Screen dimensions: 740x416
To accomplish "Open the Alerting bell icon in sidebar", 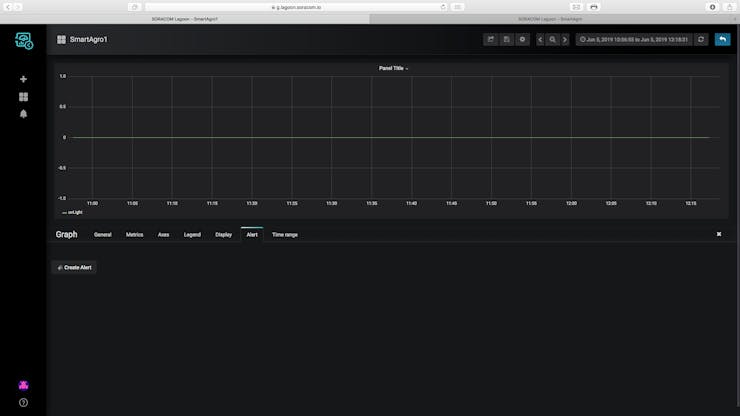I will (x=23, y=114).
